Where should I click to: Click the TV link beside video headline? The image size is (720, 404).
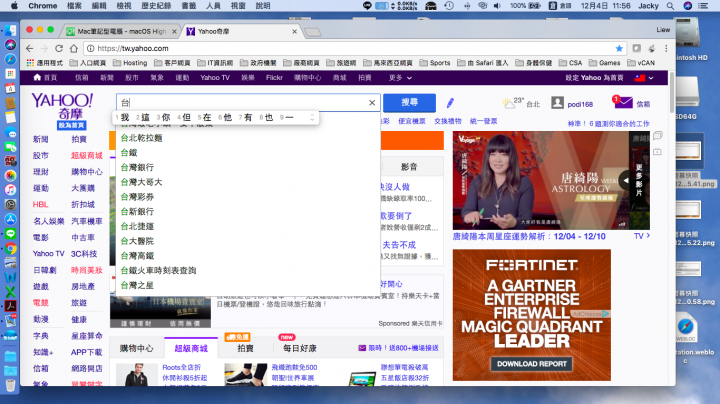coord(641,236)
